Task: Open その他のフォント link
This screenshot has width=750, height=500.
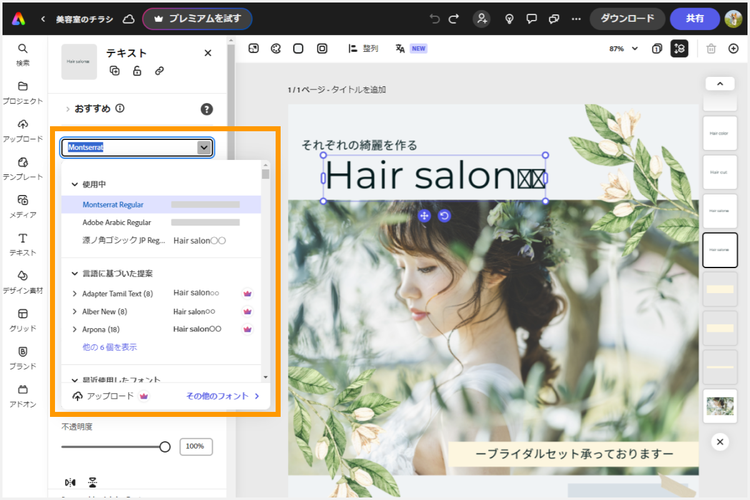Action: pos(223,396)
